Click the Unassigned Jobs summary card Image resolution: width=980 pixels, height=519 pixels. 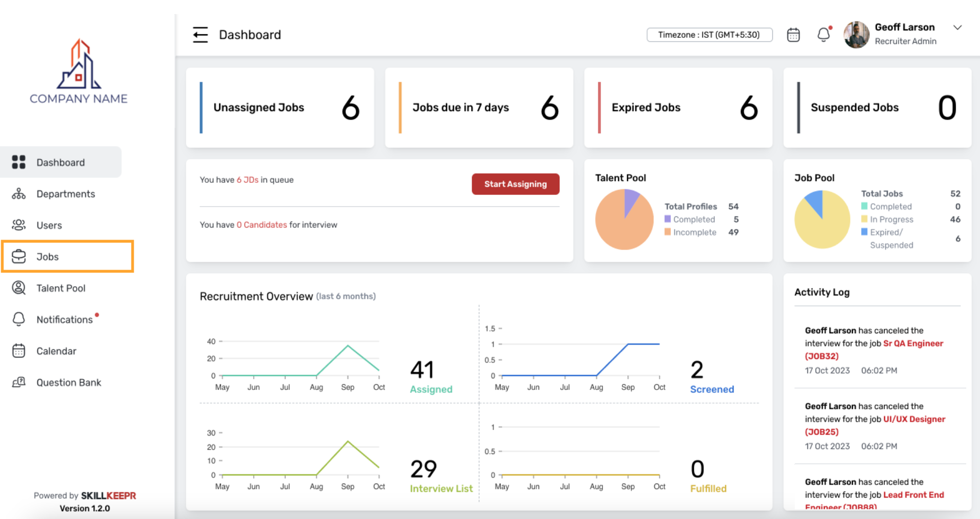point(280,108)
